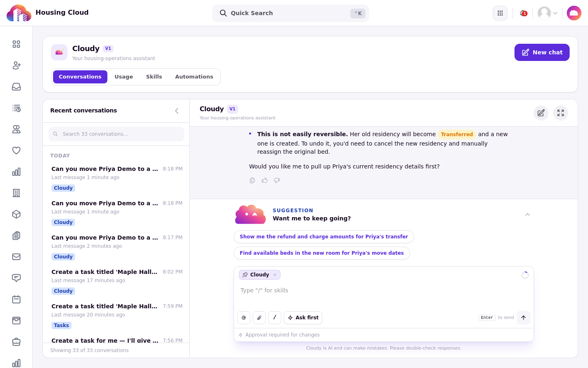The height and width of the screenshot is (368, 588).
Task: Click the Search 33 conversations field
Action: (116, 134)
